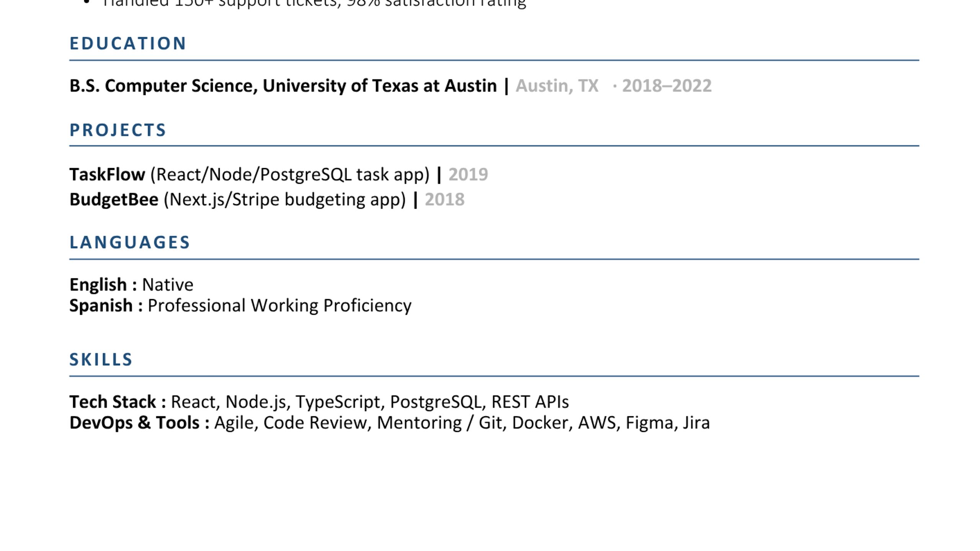Click the Next.js/Stripe budgeting app description
The height and width of the screenshot is (551, 980).
pos(285,200)
